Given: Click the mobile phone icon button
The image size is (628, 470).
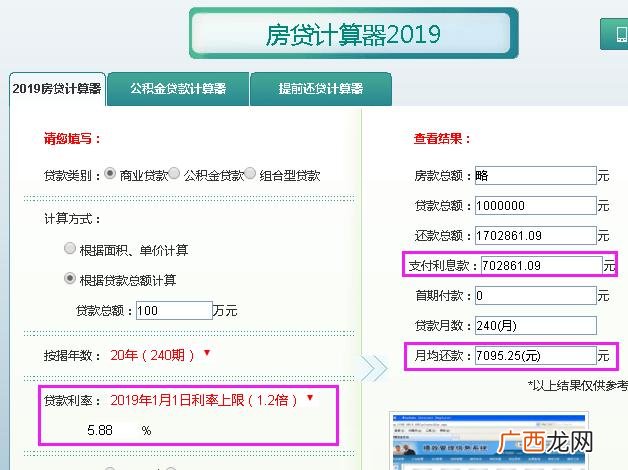Looking at the screenshot, I should click(x=615, y=34).
